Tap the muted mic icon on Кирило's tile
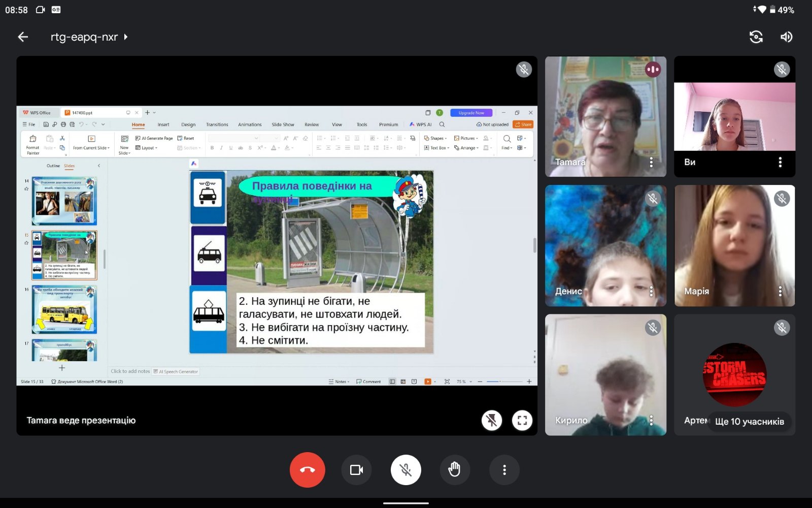Screen dimensions: 812x508 coord(653,328)
